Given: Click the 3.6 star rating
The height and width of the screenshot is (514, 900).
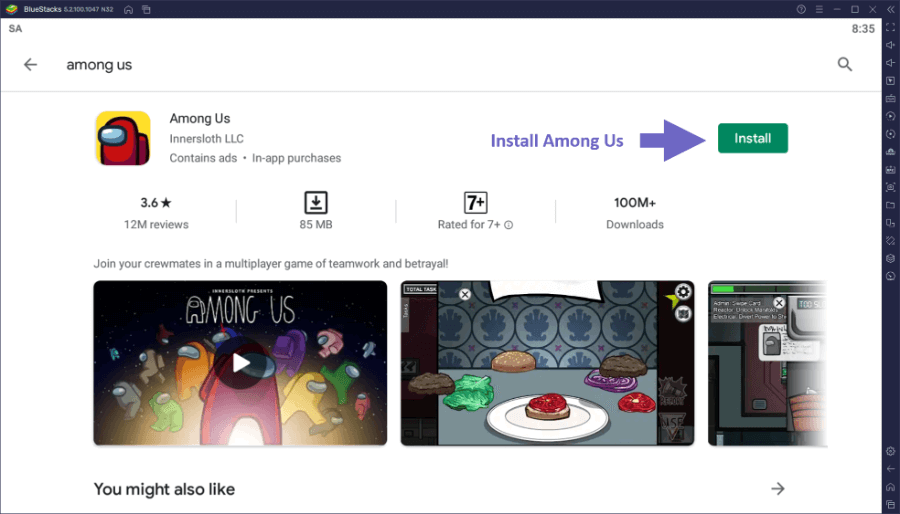Looking at the screenshot, I should click(156, 203).
